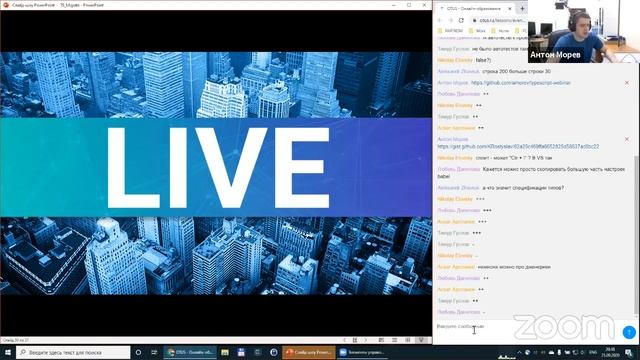Switch PowerPoint to Slide Sorter view

(x=395, y=340)
